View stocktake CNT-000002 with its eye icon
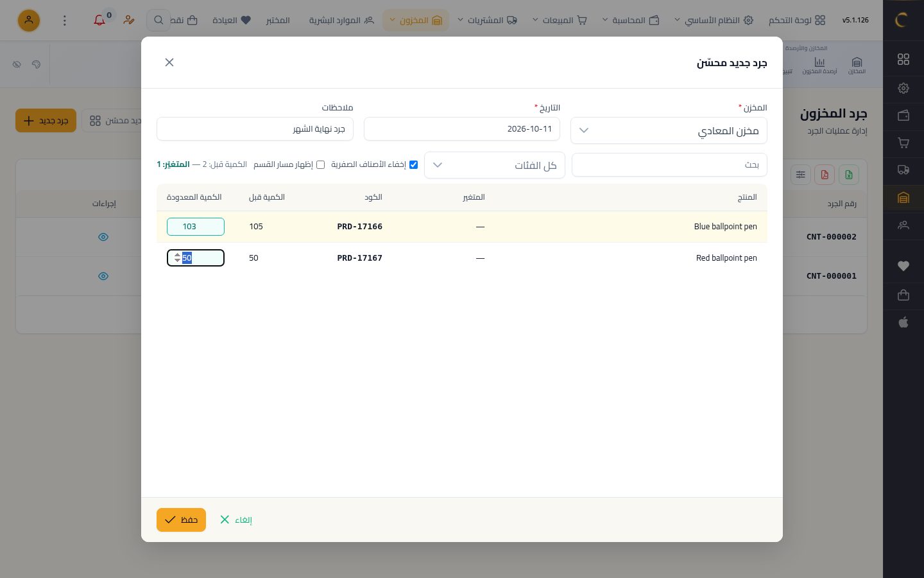The width and height of the screenshot is (924, 578). click(103, 237)
